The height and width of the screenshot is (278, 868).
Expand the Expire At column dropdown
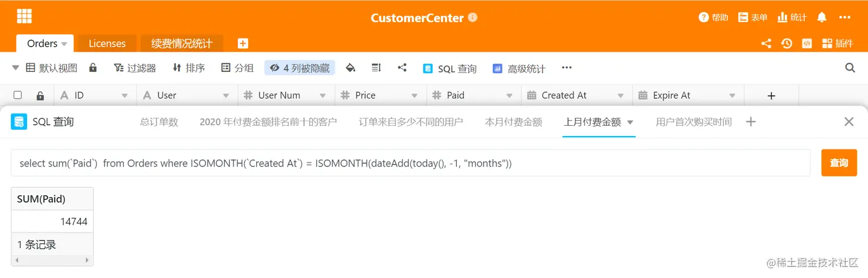pos(732,95)
